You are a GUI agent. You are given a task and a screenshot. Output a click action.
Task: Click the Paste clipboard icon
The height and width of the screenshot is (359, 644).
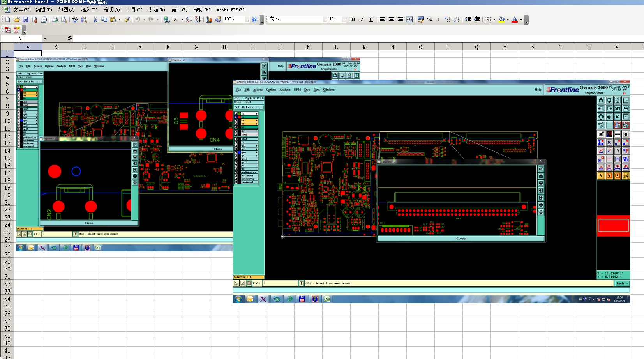click(113, 19)
